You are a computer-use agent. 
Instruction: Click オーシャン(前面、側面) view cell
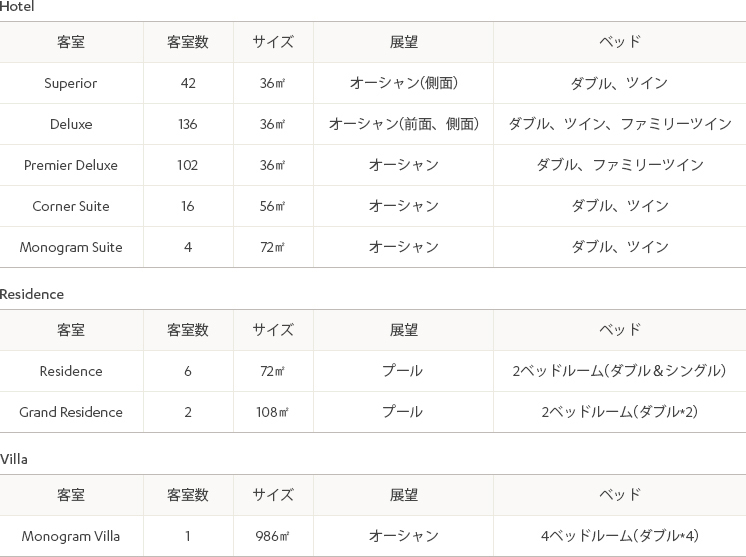(x=403, y=124)
